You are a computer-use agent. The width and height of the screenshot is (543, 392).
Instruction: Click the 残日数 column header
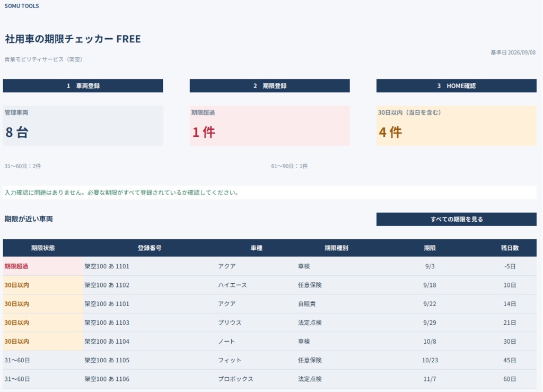(x=510, y=248)
